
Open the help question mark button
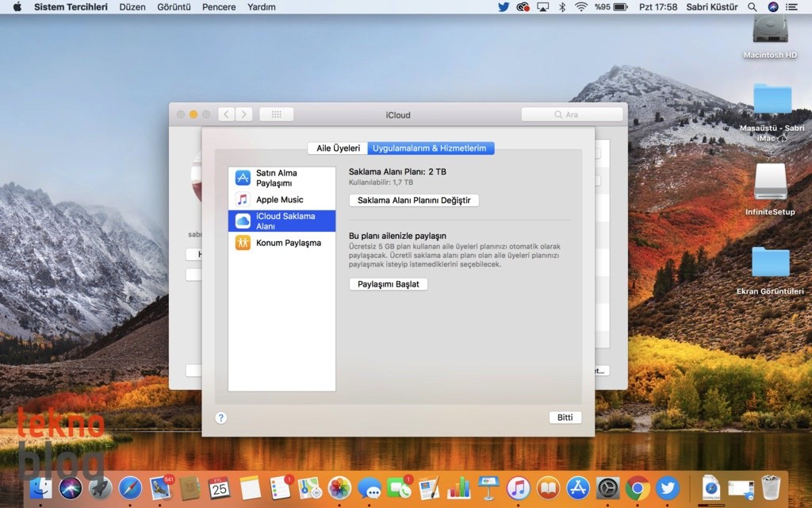coord(221,418)
